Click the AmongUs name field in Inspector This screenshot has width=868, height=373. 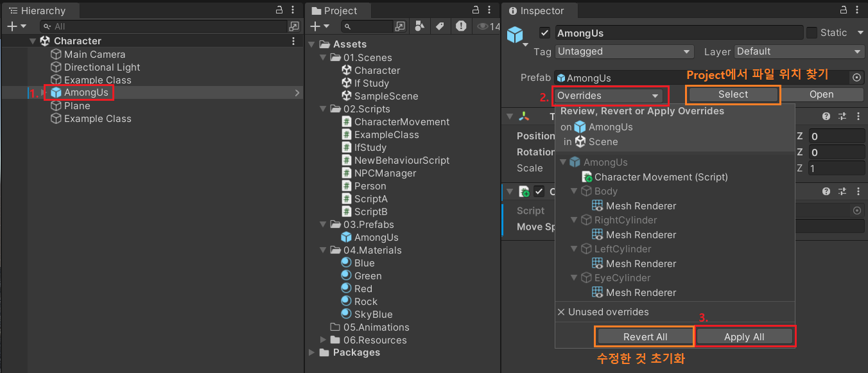click(679, 33)
